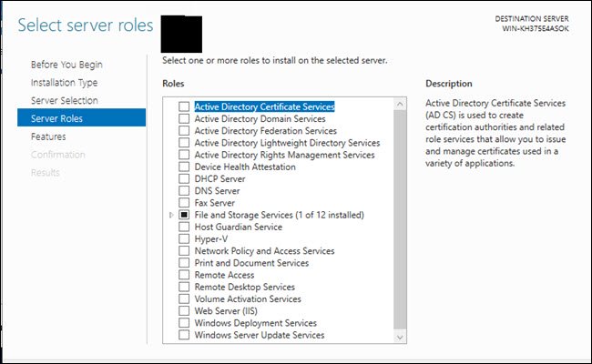Check the Web Server (IIS) box
This screenshot has height=364, width=592.
click(185, 311)
